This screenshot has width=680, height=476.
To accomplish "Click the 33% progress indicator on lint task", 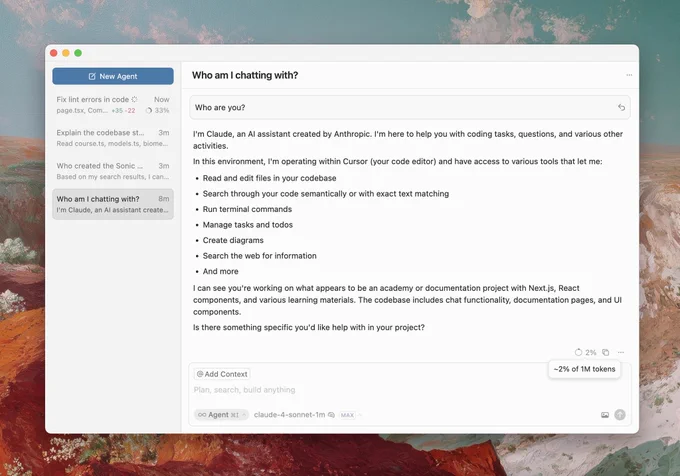I will 157,111.
